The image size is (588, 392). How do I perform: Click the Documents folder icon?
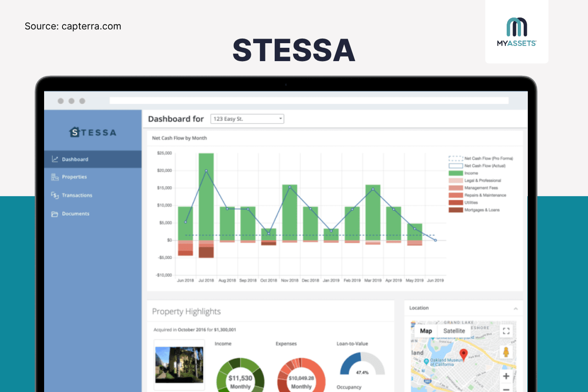pos(55,214)
